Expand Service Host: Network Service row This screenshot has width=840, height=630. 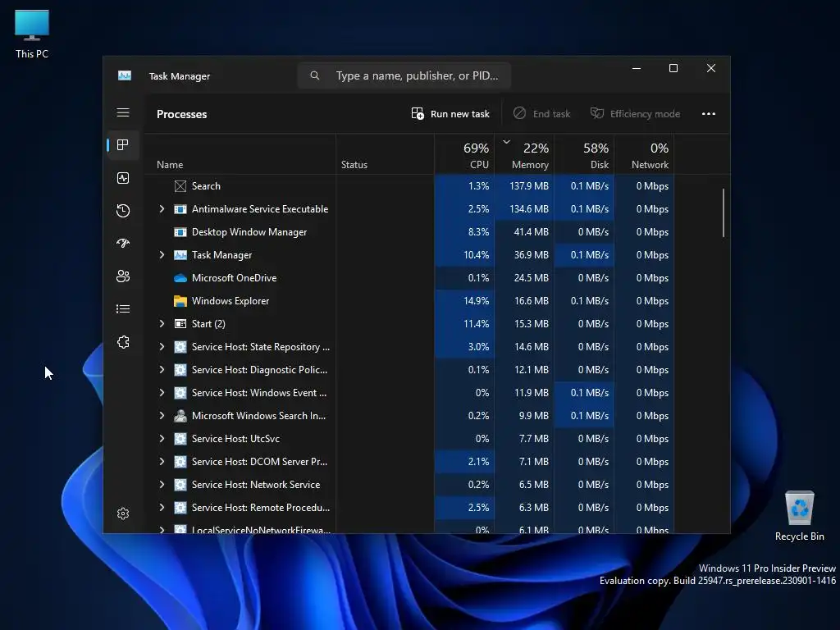[x=162, y=484]
